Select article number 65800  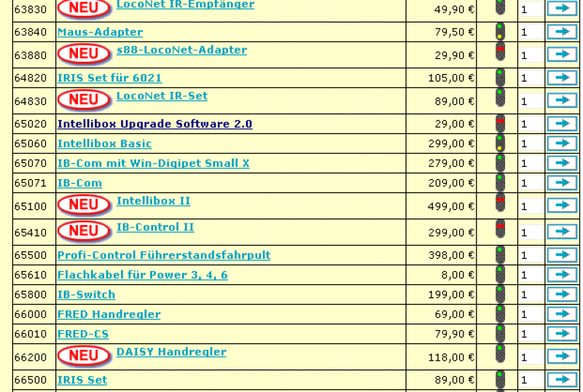[x=31, y=295]
